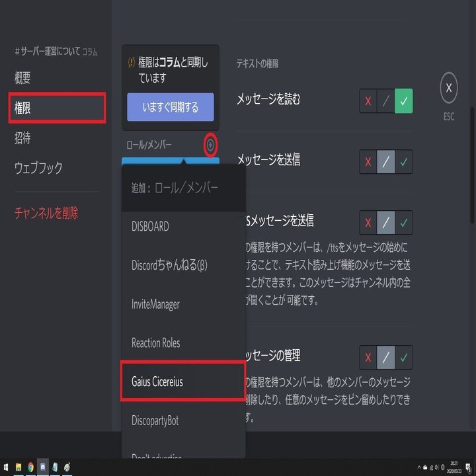Screen dimensions: 476x476
Task: Focus the 追加：ロール/メンバー search field
Action: [x=183, y=188]
